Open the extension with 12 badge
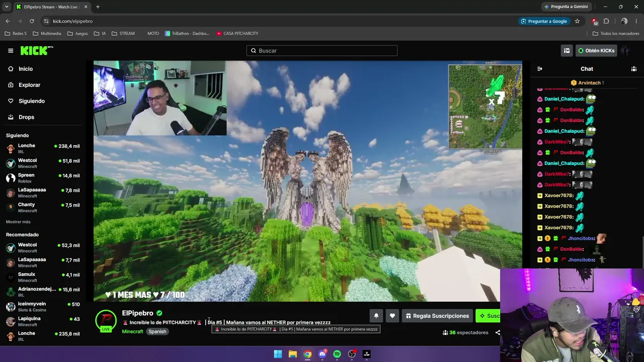644x362 pixels. click(x=595, y=21)
